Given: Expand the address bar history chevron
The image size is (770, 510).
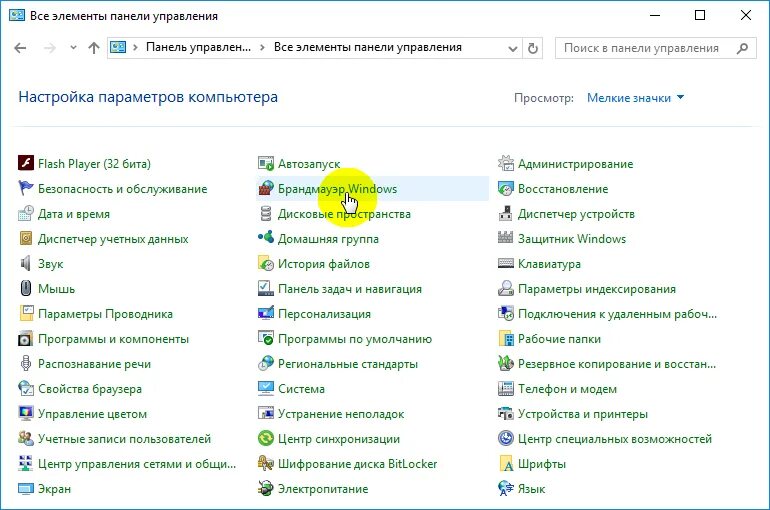Looking at the screenshot, I should pos(513,49).
